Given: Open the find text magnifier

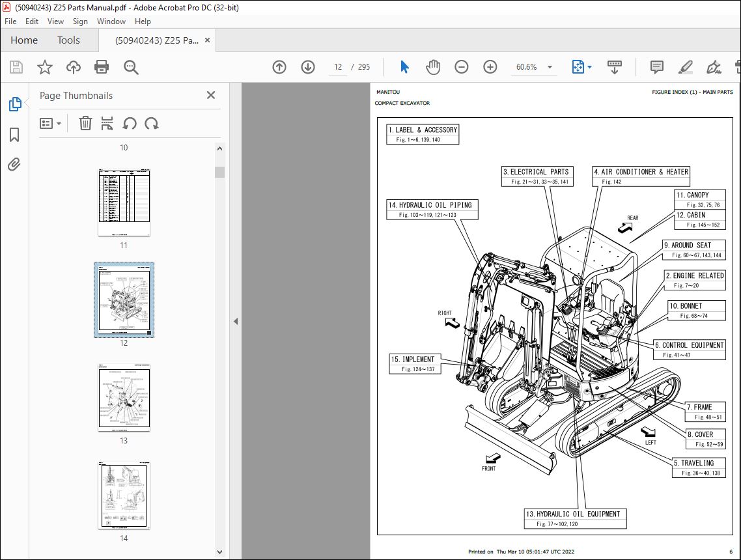Looking at the screenshot, I should (131, 67).
